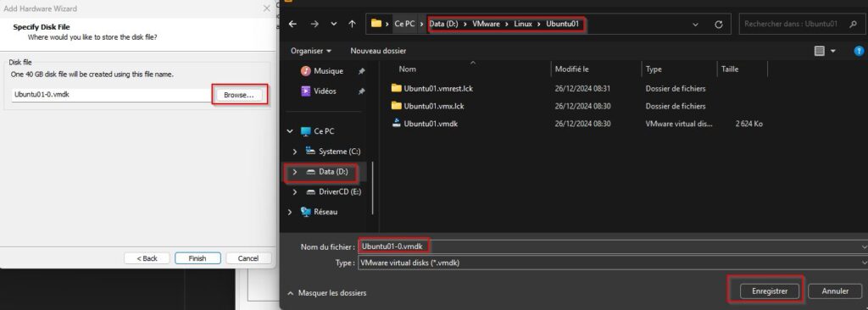Select VMware breadcrumb segment

click(x=486, y=24)
